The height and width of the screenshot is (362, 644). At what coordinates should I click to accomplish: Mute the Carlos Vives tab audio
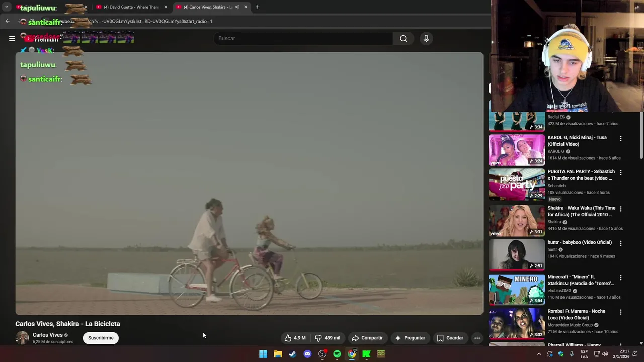point(237,7)
